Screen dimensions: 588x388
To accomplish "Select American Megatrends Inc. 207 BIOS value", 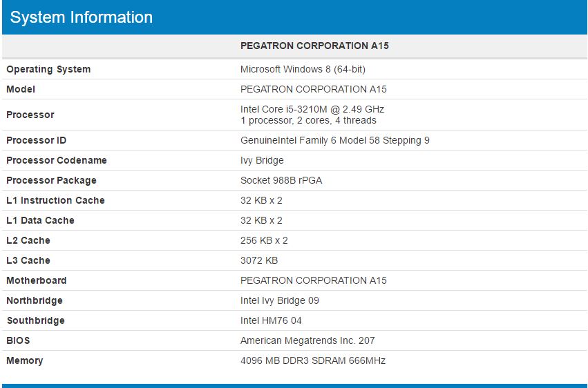I will pos(307,340).
